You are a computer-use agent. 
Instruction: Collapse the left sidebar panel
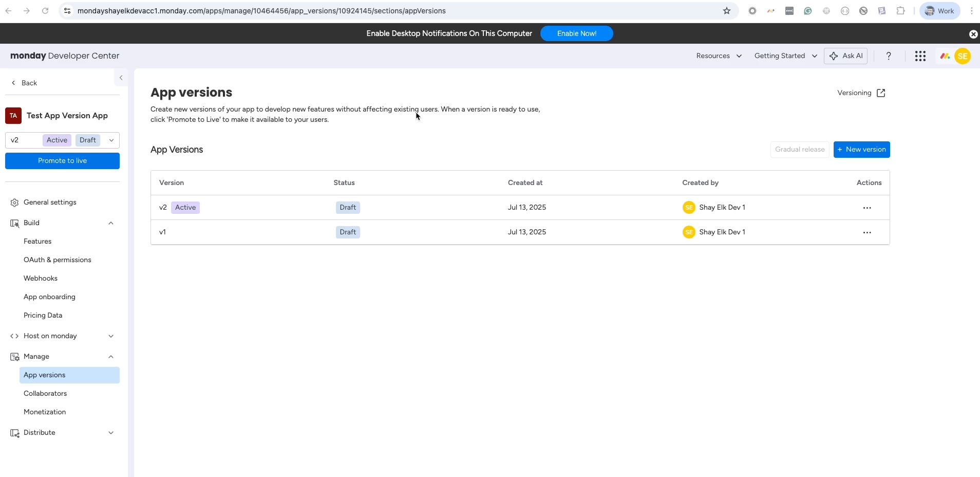tap(121, 78)
